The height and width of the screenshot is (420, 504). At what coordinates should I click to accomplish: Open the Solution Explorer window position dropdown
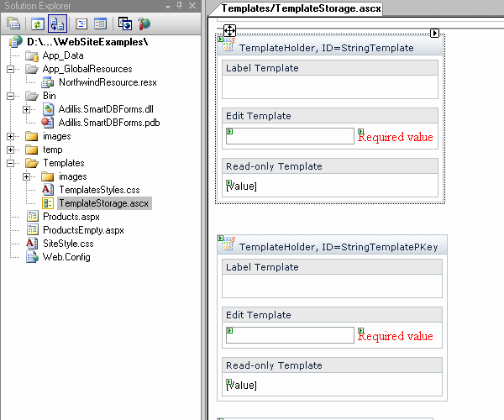[x=168, y=6]
